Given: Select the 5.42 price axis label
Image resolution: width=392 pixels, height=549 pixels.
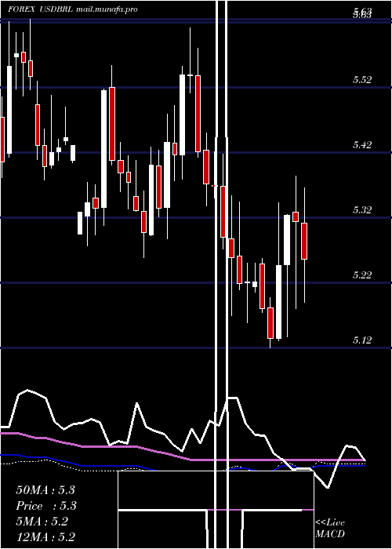Looking at the screenshot, I should [362, 144].
